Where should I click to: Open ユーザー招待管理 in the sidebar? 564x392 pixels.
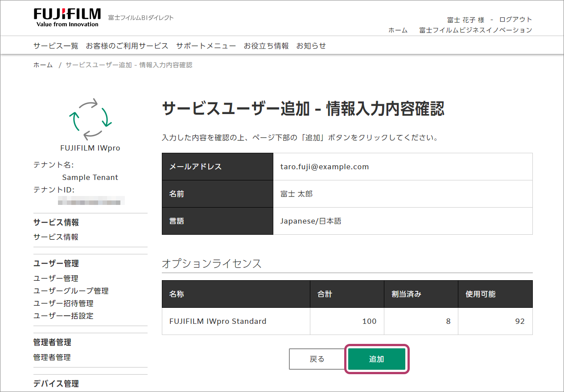point(63,303)
